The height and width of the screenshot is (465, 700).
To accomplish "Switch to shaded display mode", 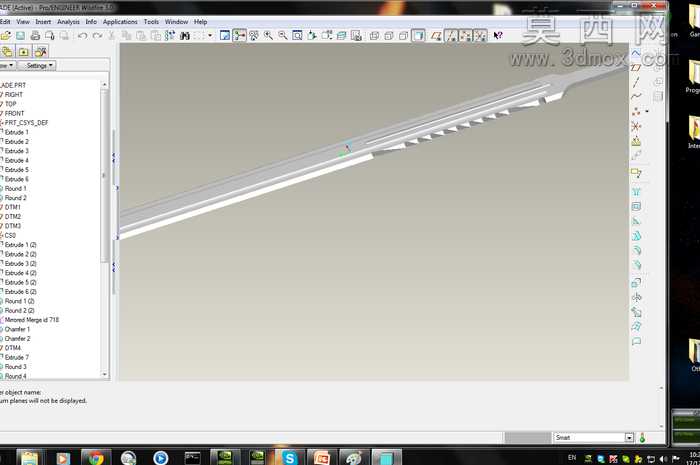I will pos(418,36).
